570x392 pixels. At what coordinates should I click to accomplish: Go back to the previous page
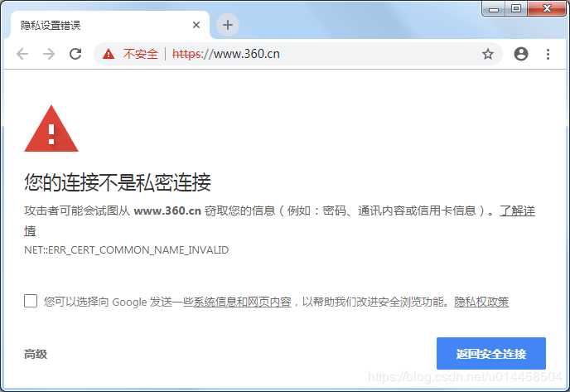(x=22, y=54)
